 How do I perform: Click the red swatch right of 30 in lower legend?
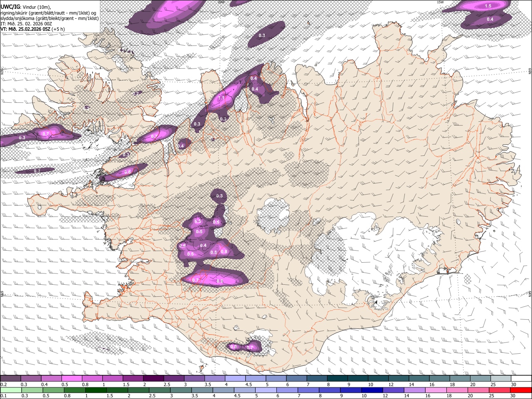coord(521,390)
